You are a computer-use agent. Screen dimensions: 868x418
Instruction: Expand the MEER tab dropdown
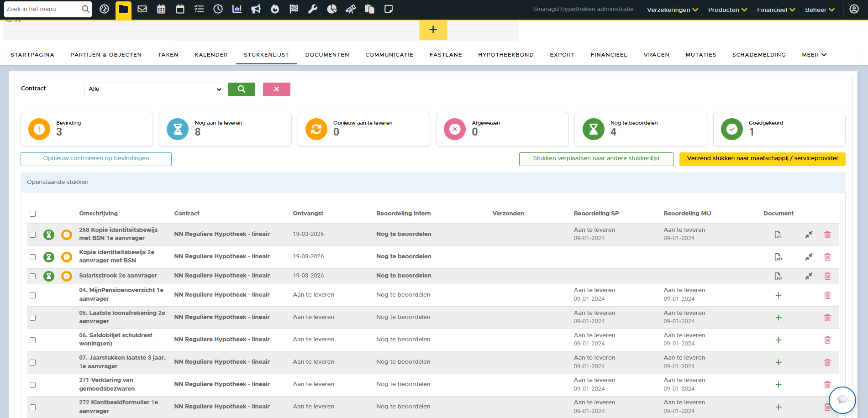click(x=814, y=55)
